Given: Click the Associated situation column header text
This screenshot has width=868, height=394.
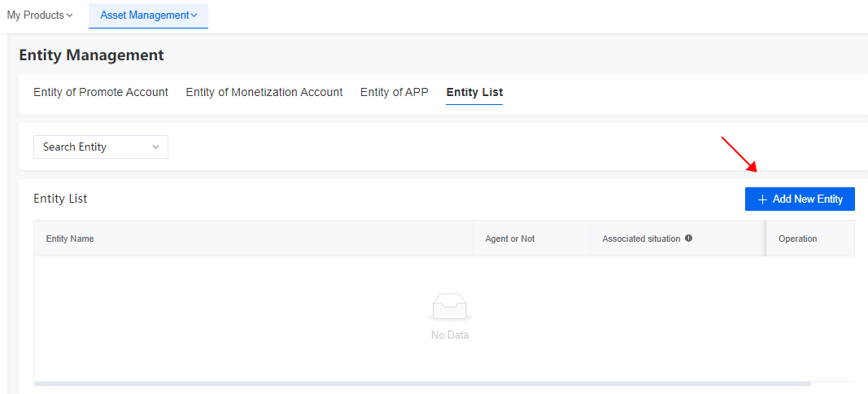Looking at the screenshot, I should coord(641,239).
